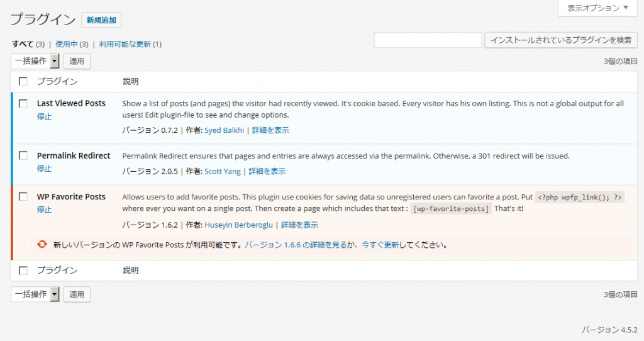The height and width of the screenshot is (341, 644).
Task: Click バージョン 1.6.2 version text
Action: tap(150, 225)
